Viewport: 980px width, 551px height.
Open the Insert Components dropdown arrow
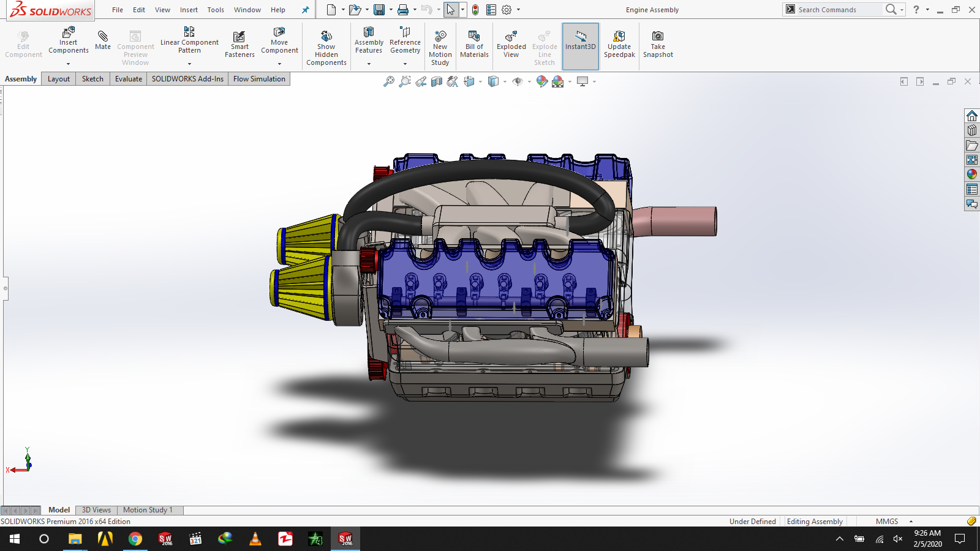(68, 64)
